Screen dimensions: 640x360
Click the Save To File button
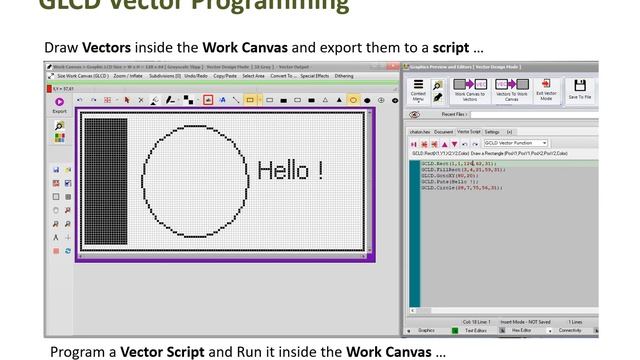580,90
